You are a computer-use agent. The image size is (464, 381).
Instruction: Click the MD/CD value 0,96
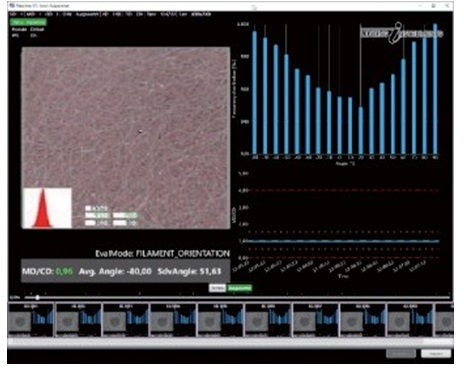64,271
